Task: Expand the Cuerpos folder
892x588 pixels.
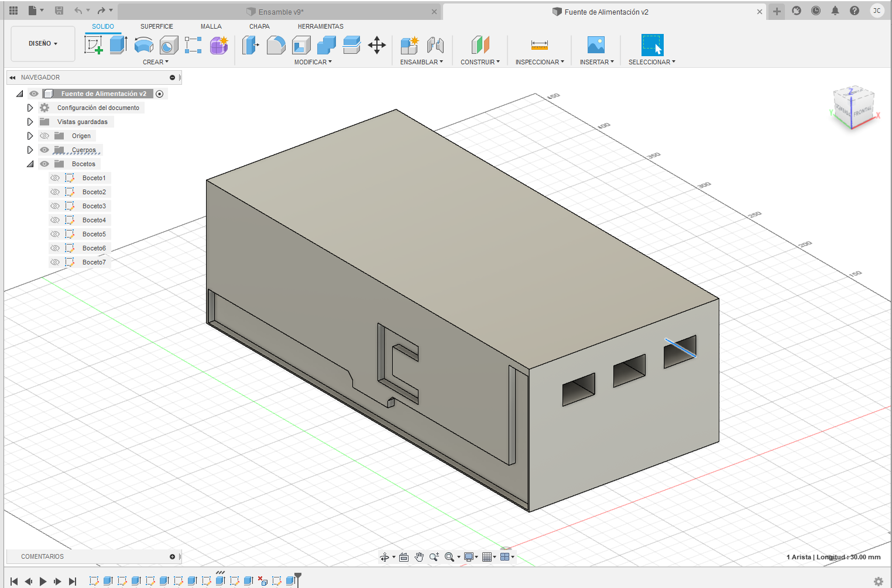Action: [30, 150]
